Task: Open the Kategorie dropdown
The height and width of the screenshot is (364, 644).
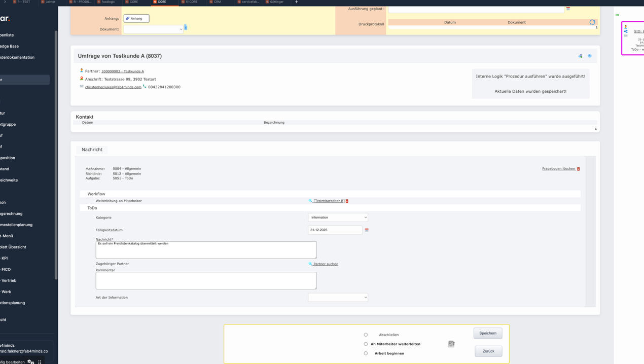Action: click(338, 217)
